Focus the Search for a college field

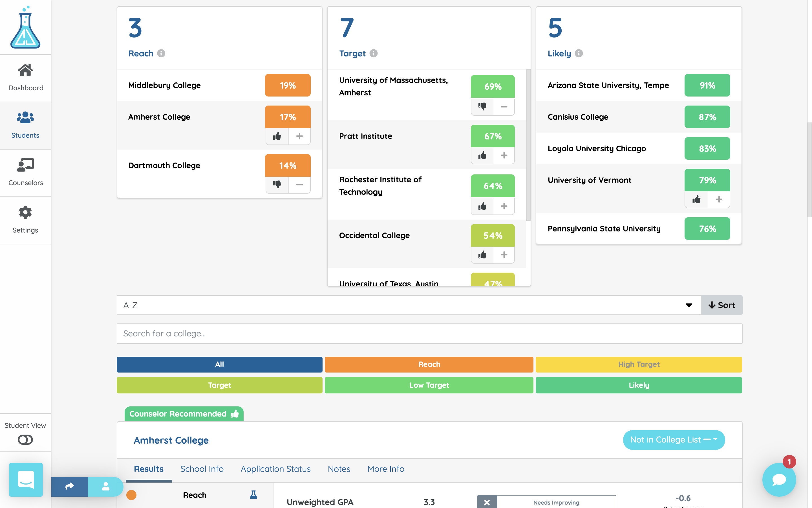429,333
